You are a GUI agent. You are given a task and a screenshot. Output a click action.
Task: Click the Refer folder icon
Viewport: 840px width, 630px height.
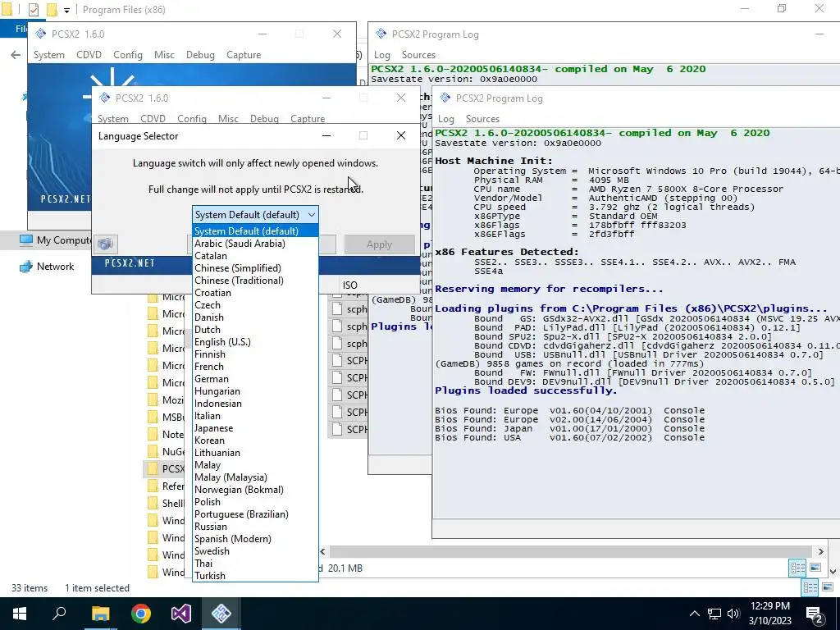[x=153, y=486]
